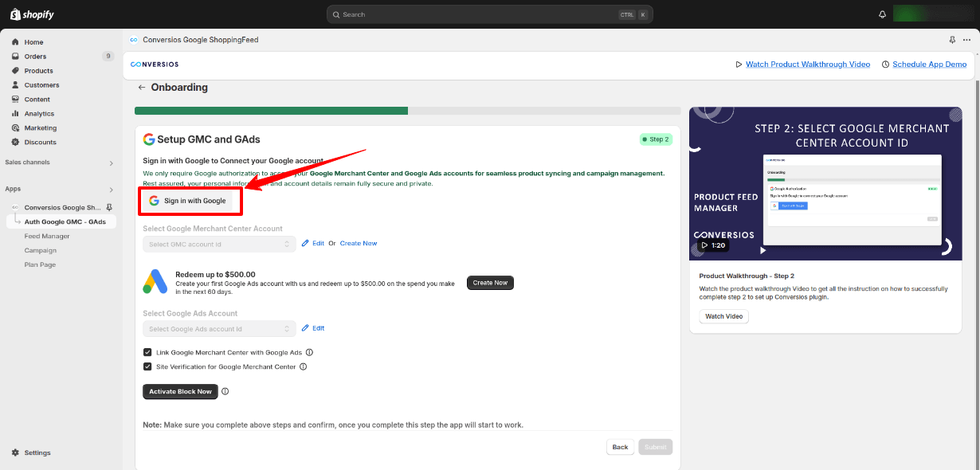Image resolution: width=980 pixels, height=470 pixels.
Task: Open Settings at sidebar bottom
Action: click(37, 452)
